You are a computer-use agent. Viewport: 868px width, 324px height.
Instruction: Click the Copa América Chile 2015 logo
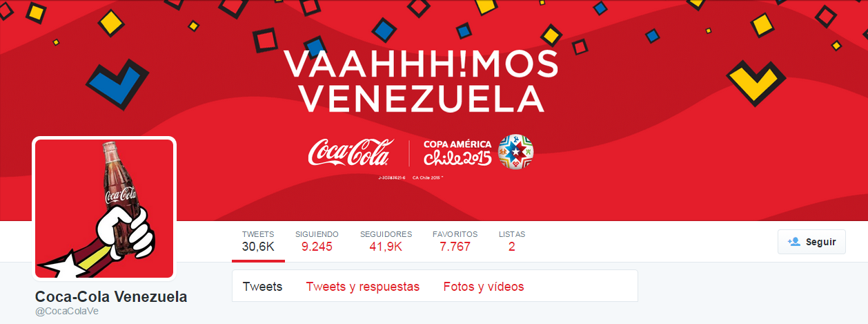457,153
